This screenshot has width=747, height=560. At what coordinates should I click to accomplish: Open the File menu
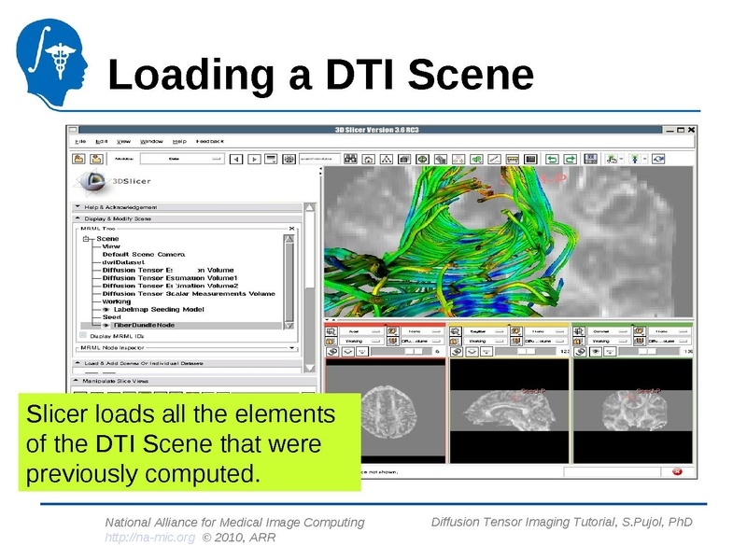coord(80,142)
